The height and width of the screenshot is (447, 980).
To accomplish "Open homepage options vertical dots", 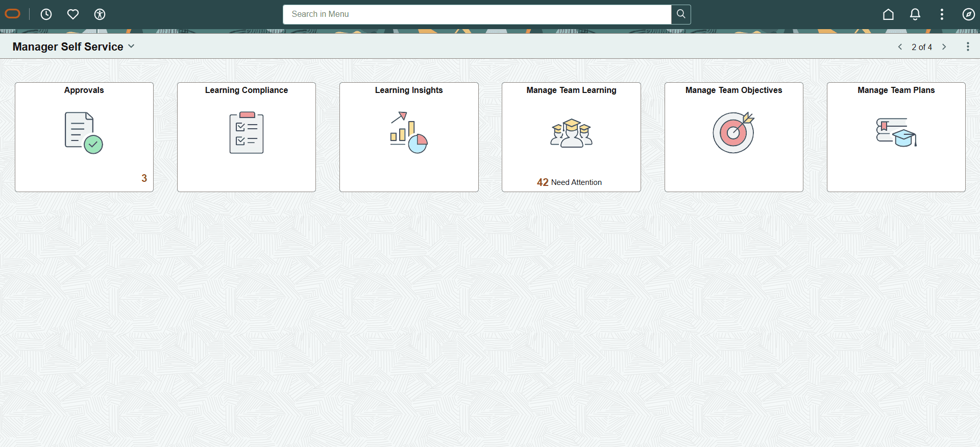I will click(x=968, y=46).
